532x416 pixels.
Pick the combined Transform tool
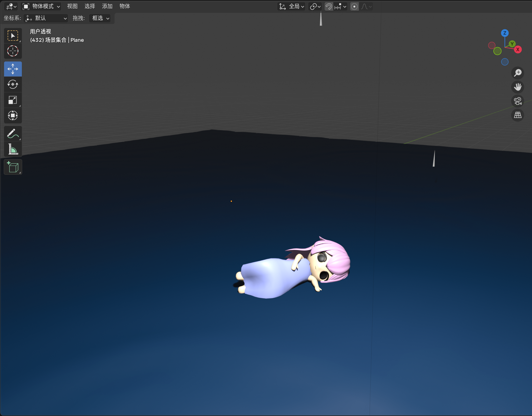[x=13, y=115]
